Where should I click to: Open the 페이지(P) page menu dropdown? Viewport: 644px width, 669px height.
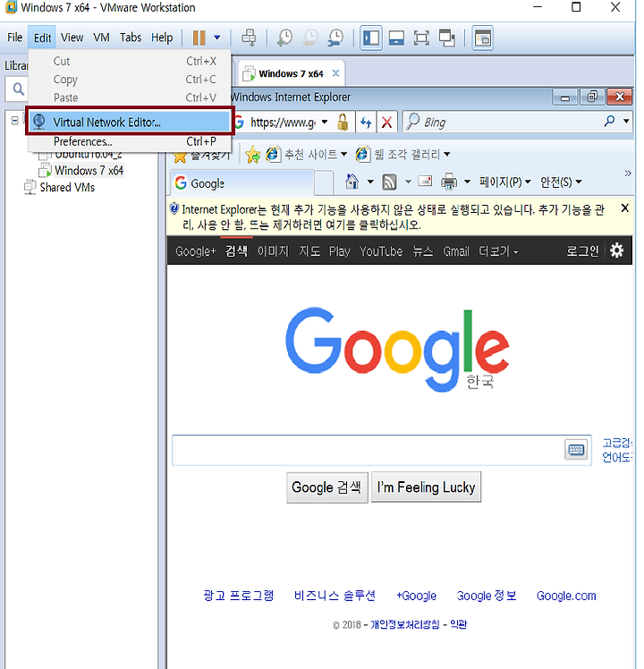504,182
